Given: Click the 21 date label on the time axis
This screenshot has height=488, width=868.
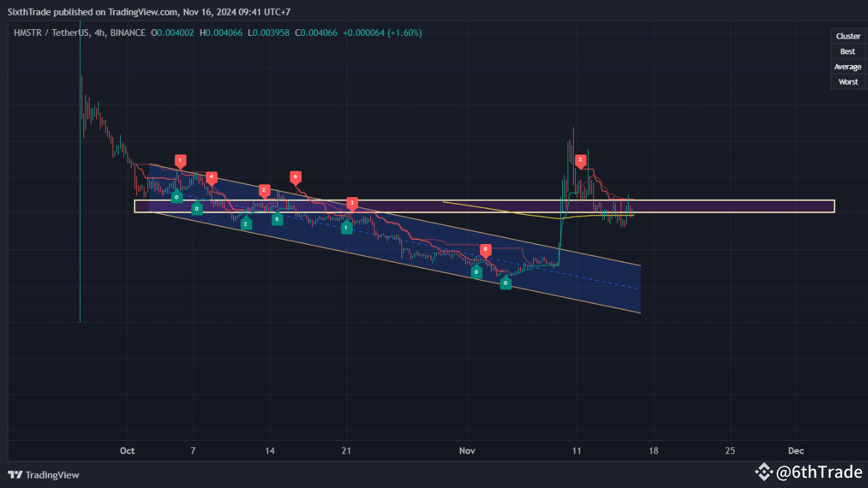Looking at the screenshot, I should (x=347, y=451).
